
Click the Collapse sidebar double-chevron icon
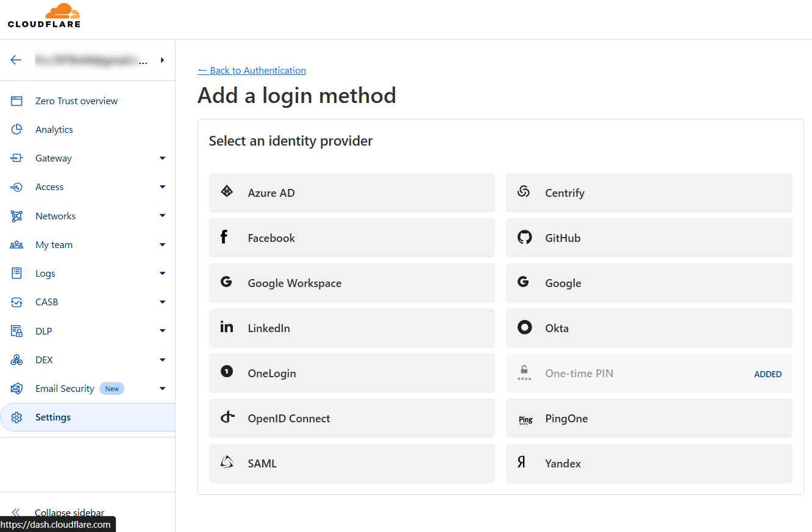pyautogui.click(x=16, y=513)
